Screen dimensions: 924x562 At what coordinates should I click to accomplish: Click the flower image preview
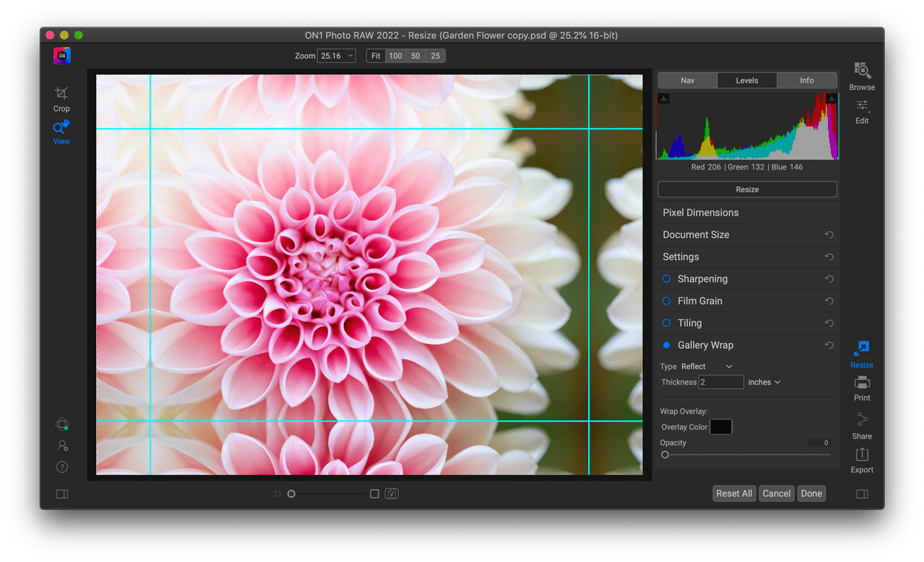coord(369,274)
